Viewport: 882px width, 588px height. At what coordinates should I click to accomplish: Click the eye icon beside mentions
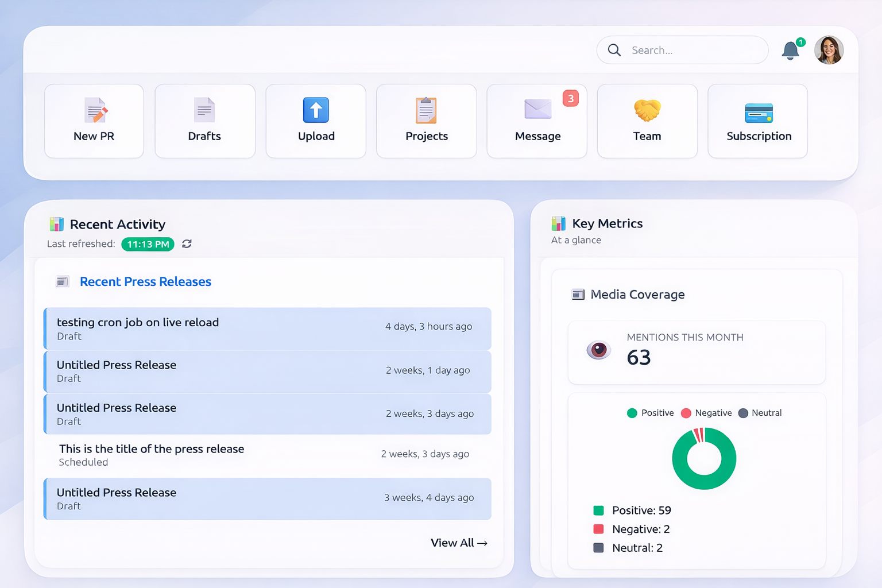(598, 349)
